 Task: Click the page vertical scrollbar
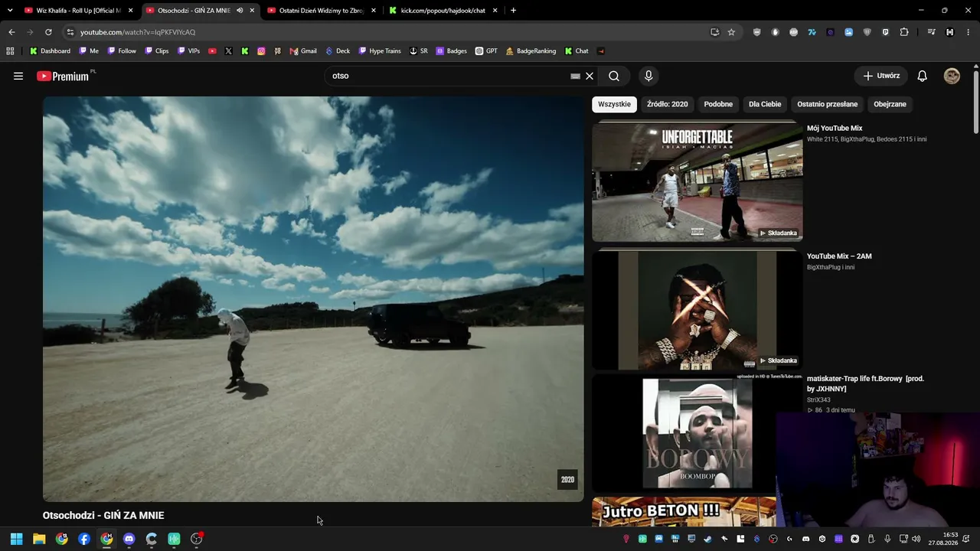(x=976, y=103)
